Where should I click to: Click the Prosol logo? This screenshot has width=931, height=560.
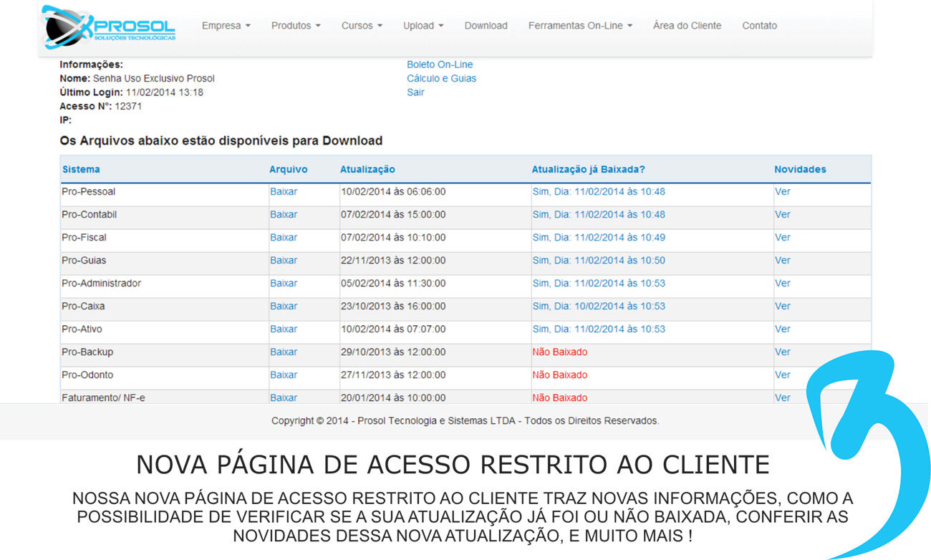tap(108, 27)
